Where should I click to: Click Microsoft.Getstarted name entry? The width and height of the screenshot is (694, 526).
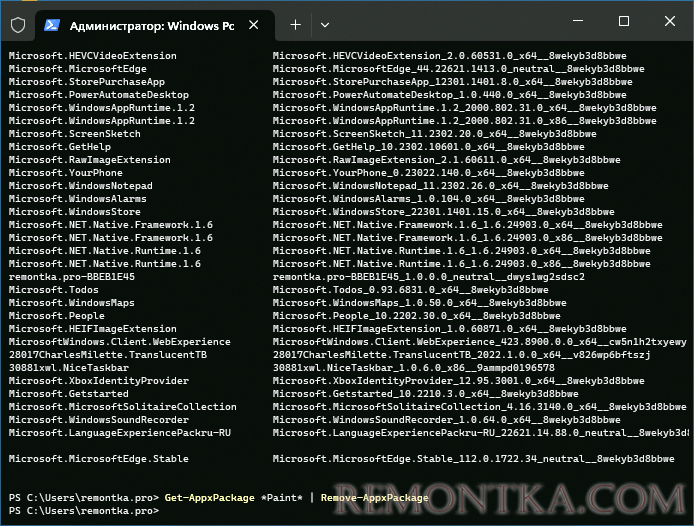[x=69, y=394]
